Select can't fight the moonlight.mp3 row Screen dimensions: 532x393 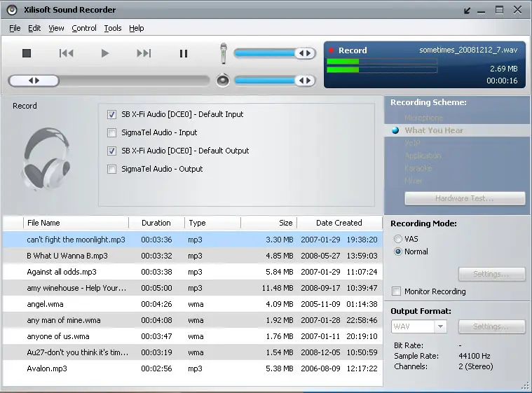pos(193,240)
